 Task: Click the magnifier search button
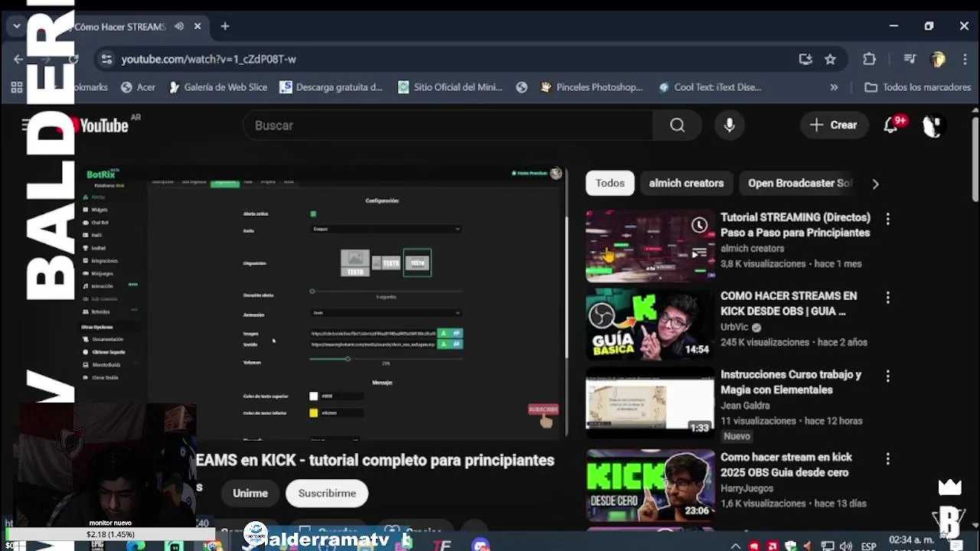(677, 126)
